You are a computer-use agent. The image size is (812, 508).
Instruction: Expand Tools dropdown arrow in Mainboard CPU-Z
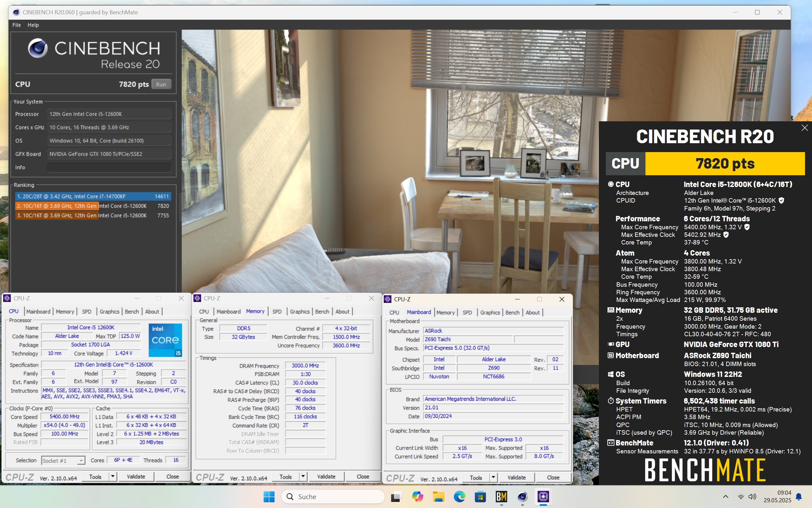click(493, 478)
